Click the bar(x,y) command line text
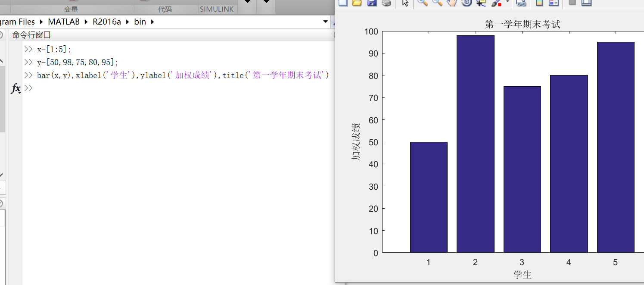This screenshot has height=285, width=644. (183, 75)
